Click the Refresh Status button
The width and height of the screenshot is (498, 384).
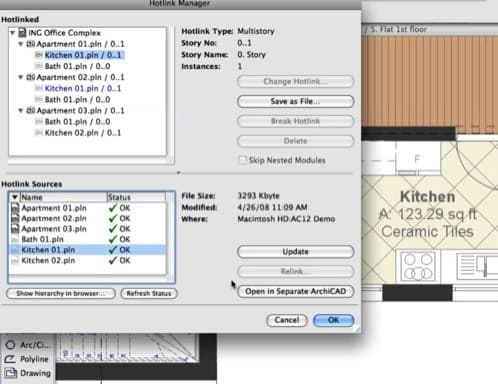pyautogui.click(x=149, y=293)
